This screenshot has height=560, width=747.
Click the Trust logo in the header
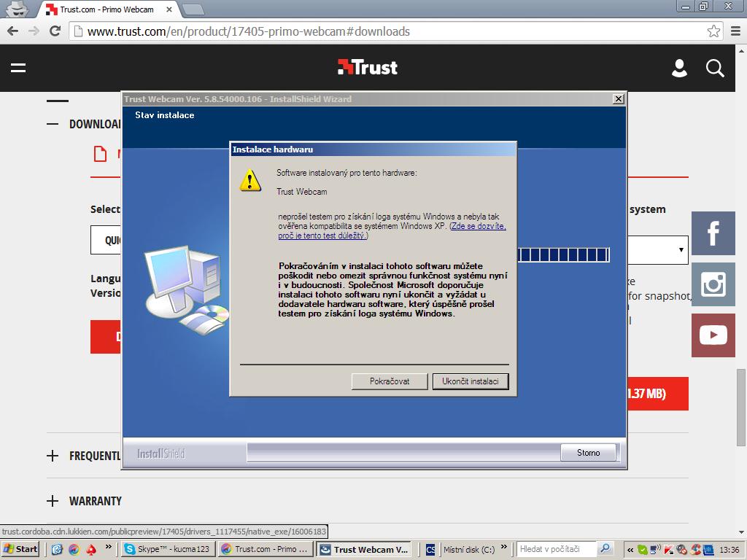[x=368, y=67]
